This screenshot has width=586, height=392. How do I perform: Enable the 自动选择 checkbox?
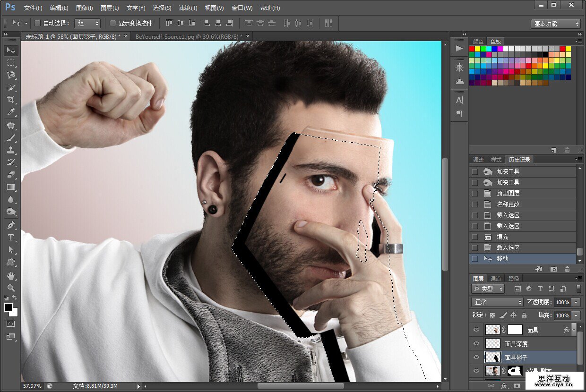click(x=38, y=23)
